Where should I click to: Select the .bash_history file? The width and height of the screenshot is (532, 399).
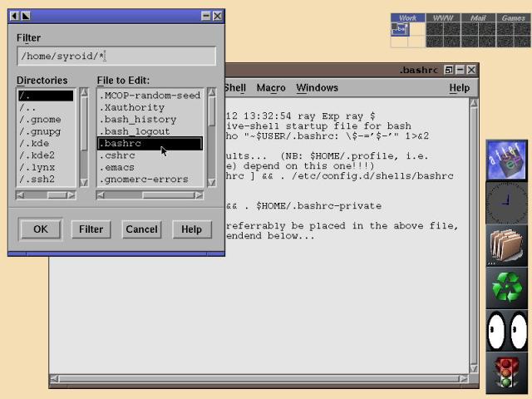click(150, 120)
